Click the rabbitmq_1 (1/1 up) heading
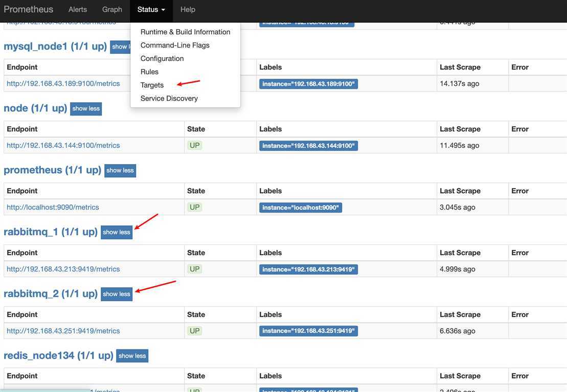567x392 pixels. (51, 232)
